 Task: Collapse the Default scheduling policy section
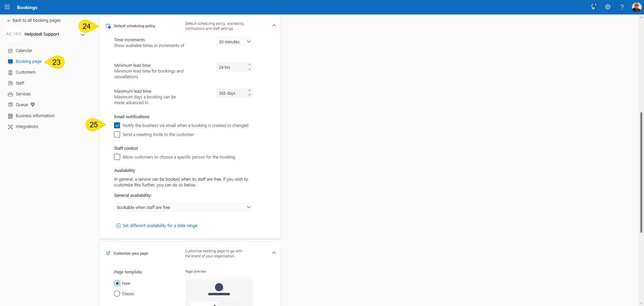tap(274, 26)
